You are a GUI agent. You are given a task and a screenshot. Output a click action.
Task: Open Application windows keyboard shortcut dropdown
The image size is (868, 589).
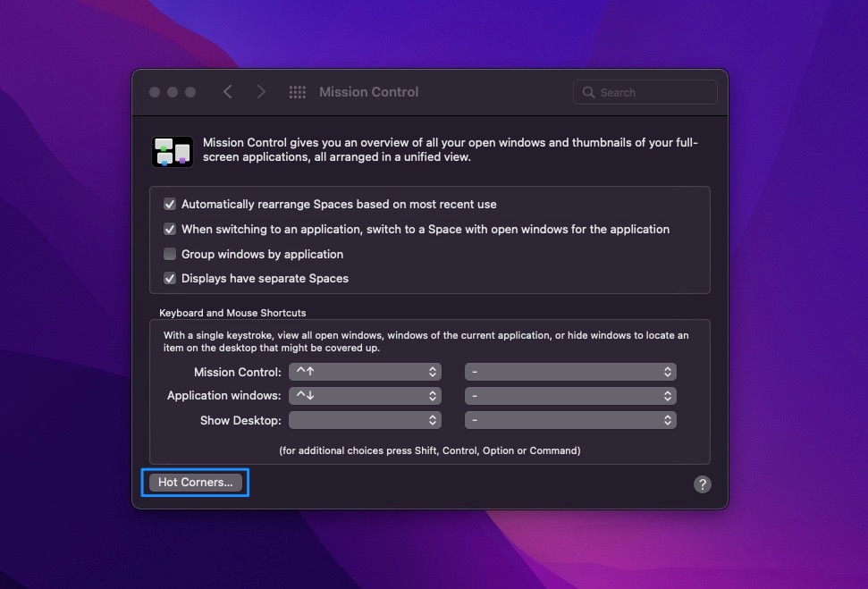point(365,396)
